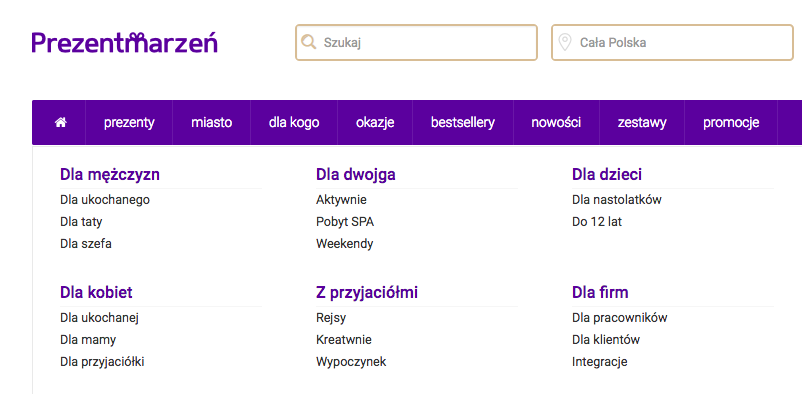This screenshot has height=394, width=802.
Task: Select Integracje link
Action: (599, 362)
